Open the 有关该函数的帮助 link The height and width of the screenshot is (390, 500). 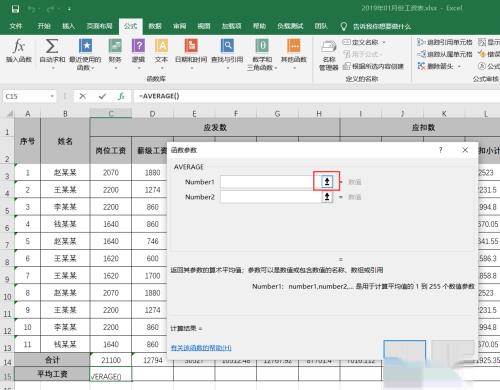(x=201, y=348)
